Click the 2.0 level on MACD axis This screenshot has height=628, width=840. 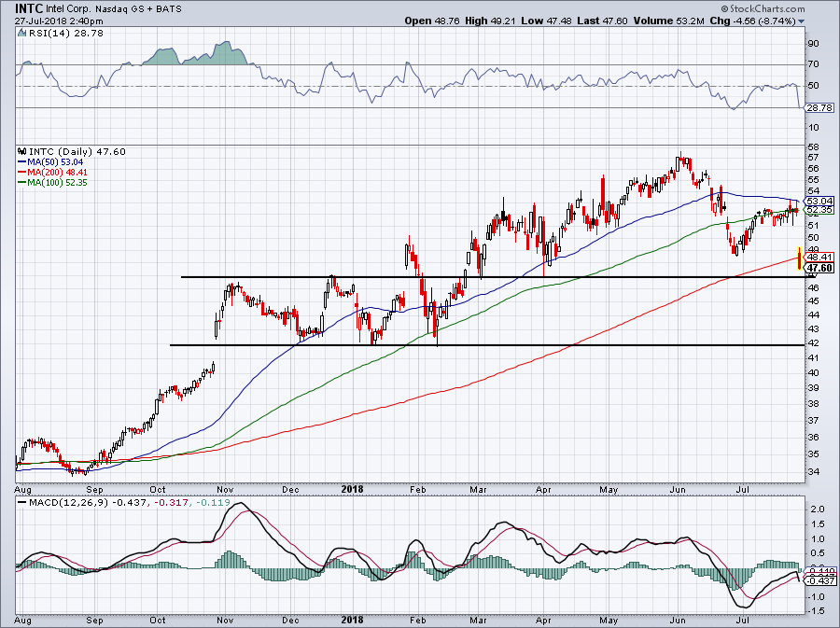tap(818, 509)
